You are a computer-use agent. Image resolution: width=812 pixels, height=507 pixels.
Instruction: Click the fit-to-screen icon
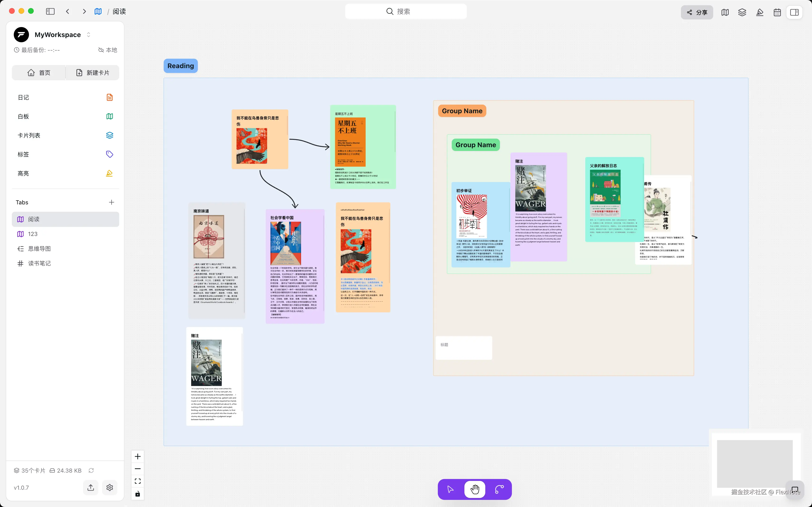point(137,481)
